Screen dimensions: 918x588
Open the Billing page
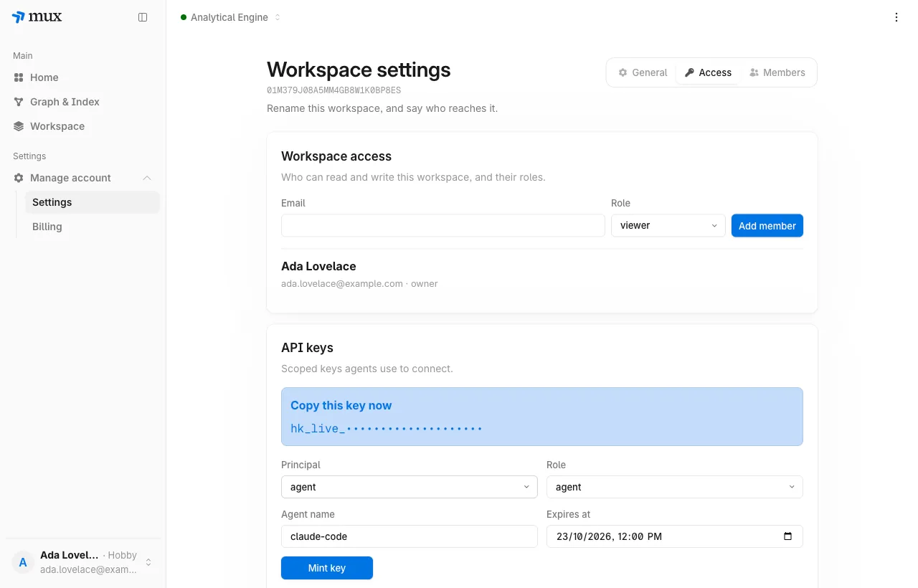92,227
